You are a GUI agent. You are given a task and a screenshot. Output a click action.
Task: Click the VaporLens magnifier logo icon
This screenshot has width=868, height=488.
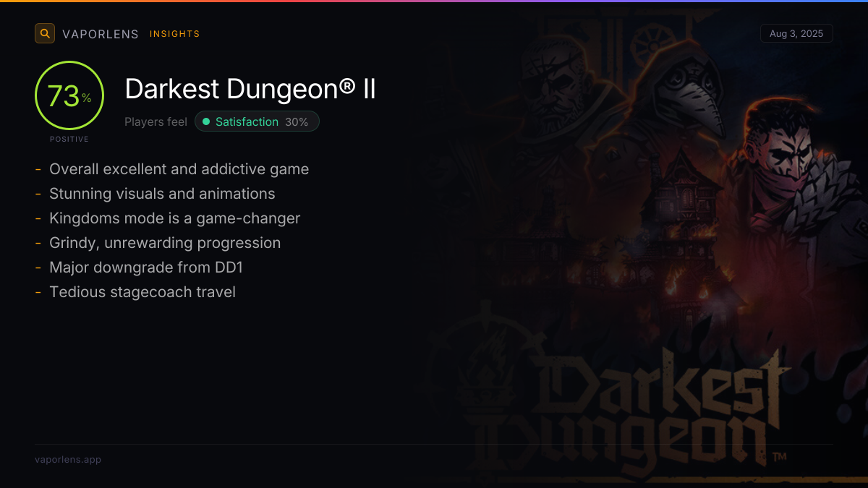45,33
